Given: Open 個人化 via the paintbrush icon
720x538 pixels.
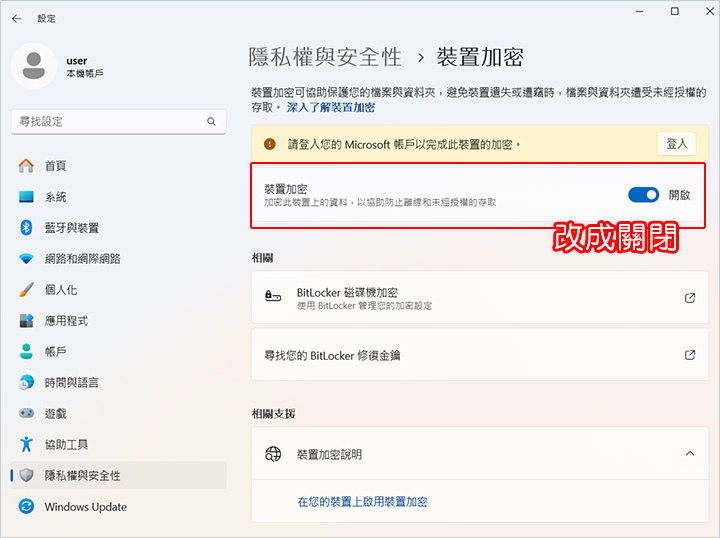Looking at the screenshot, I should pos(26,290).
